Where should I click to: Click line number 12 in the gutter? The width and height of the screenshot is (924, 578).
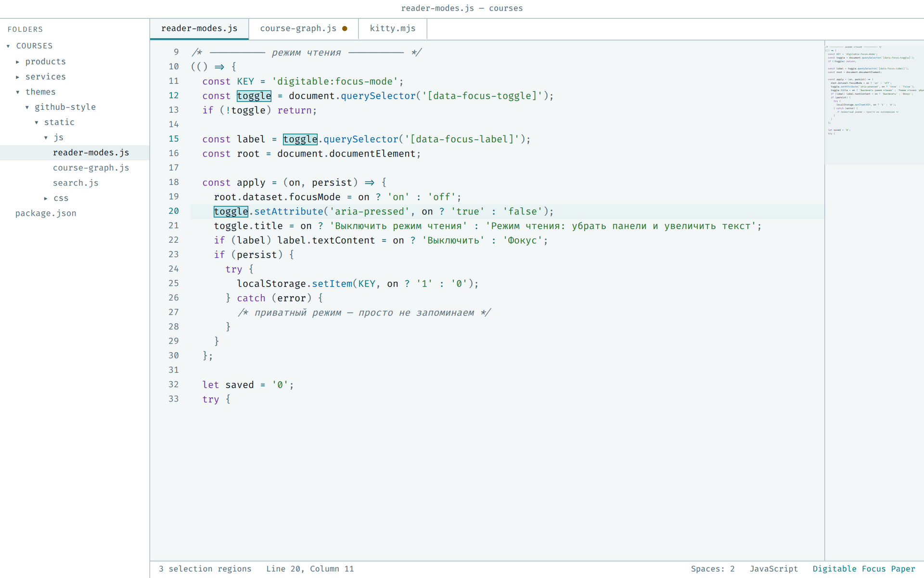(x=174, y=95)
